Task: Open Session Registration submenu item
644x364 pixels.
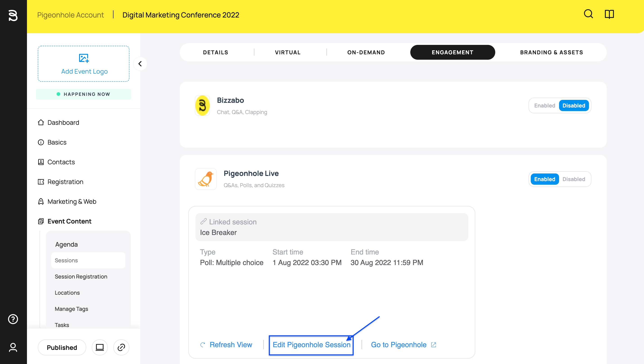Action: pyautogui.click(x=81, y=276)
